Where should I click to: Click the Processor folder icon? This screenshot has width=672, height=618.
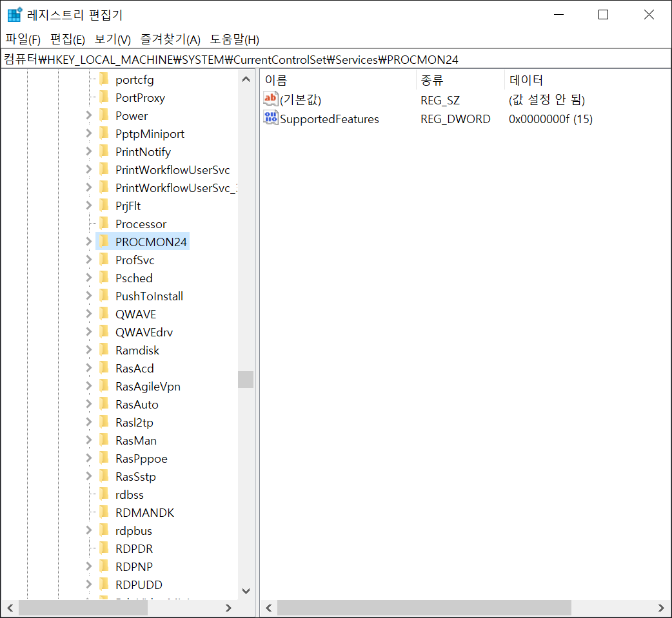click(104, 224)
